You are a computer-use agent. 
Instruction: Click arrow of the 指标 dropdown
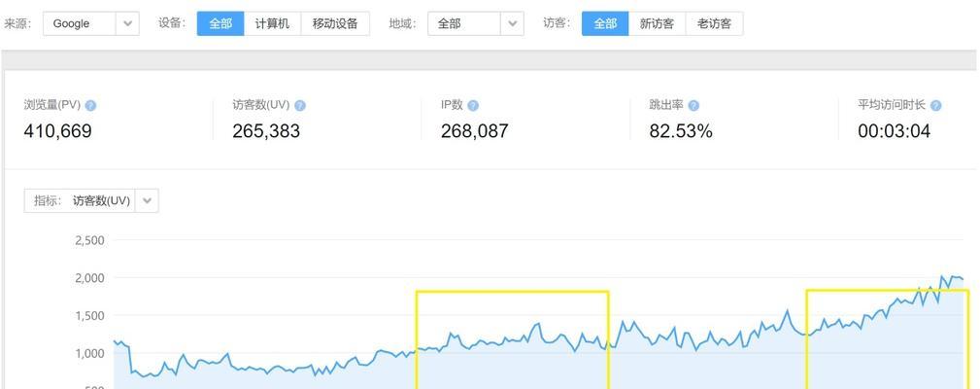(x=147, y=200)
